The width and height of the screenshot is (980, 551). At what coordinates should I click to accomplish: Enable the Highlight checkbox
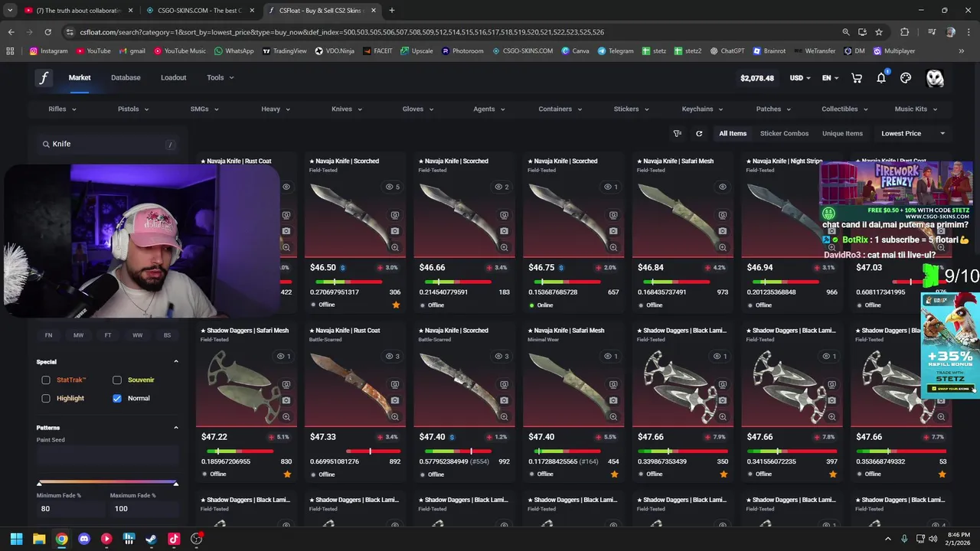(46, 398)
